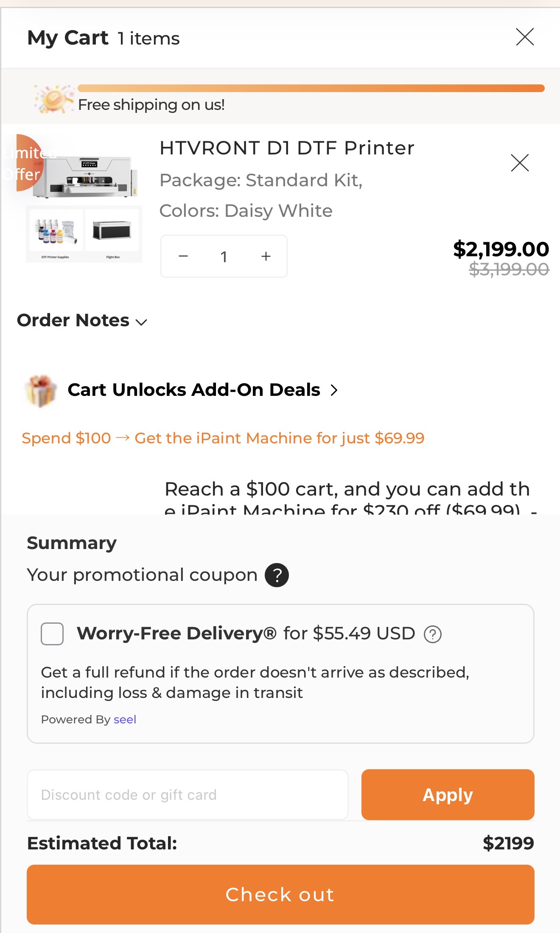Close the My Cart panel

click(524, 37)
